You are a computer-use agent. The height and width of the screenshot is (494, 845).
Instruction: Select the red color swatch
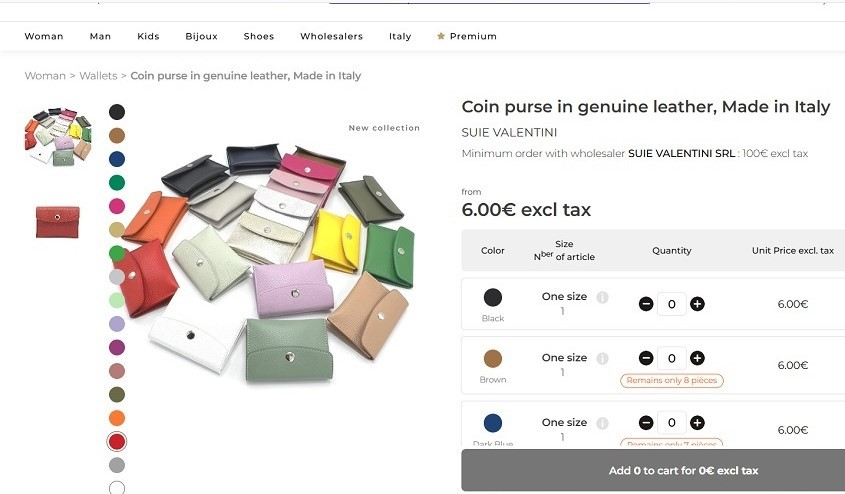(117, 441)
